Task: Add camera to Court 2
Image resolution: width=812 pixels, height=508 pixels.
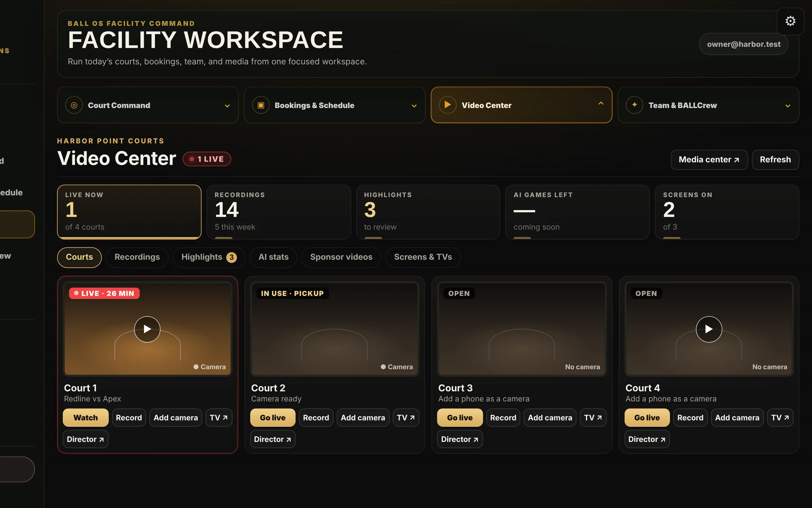Action: tap(363, 418)
